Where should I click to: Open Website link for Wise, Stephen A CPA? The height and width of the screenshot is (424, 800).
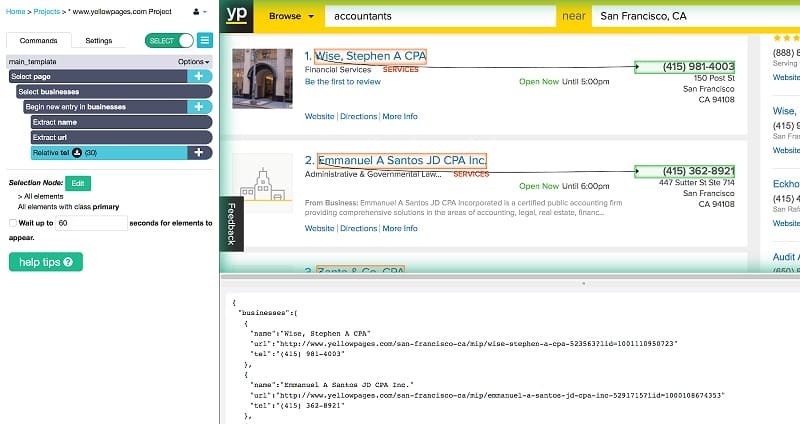[x=319, y=116]
